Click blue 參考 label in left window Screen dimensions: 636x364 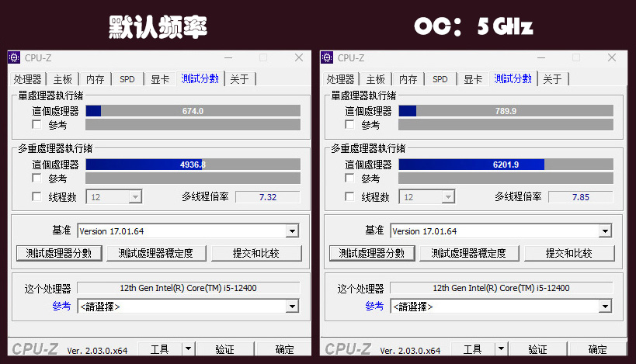click(61, 306)
